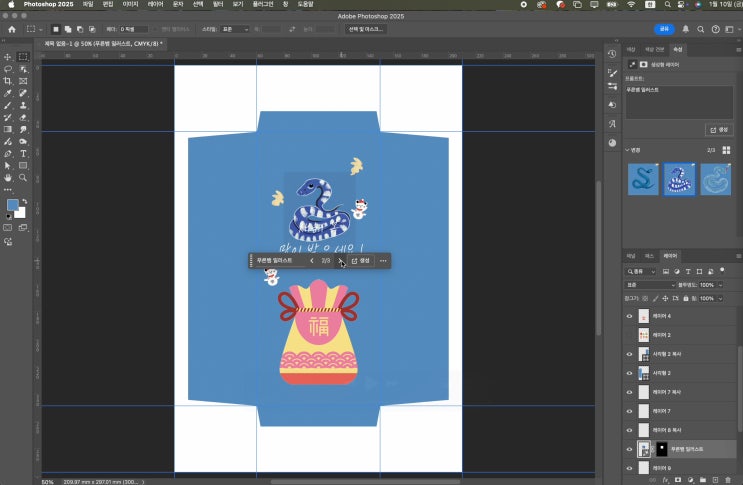Select the Eyedropper tool
743x485 pixels.
8,93
